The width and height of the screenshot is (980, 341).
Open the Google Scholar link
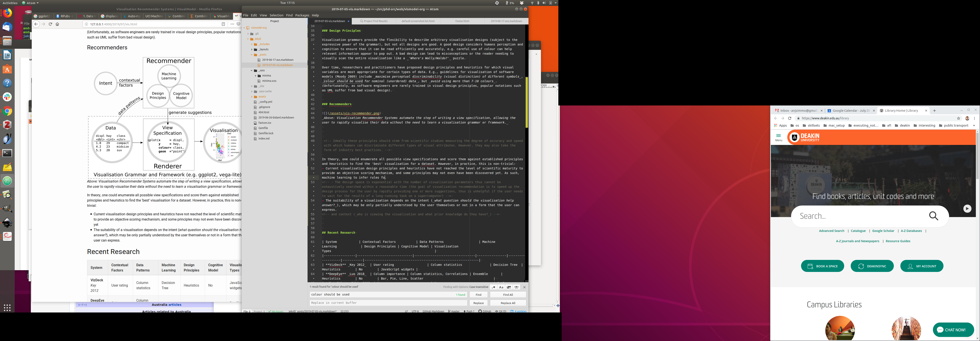click(x=883, y=231)
